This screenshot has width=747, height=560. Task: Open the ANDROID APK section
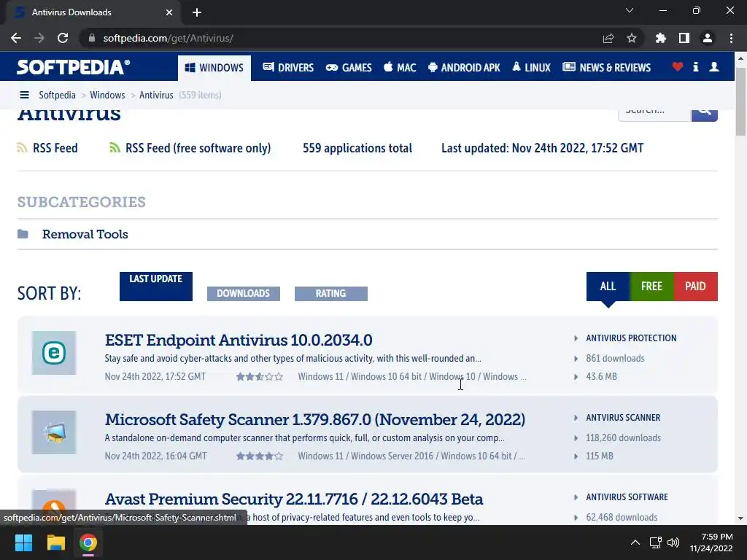point(464,68)
